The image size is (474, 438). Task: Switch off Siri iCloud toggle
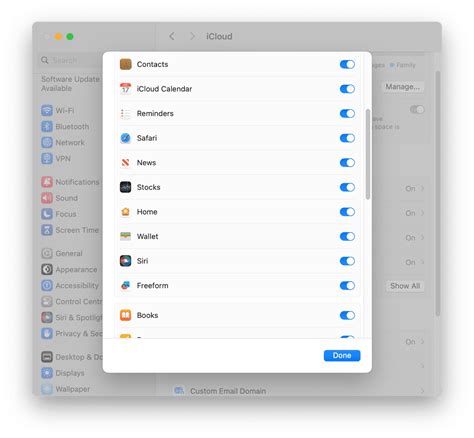pos(347,261)
